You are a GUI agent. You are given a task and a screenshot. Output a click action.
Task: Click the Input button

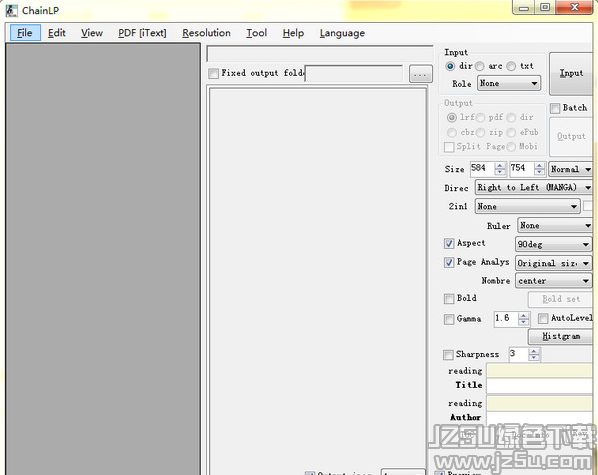click(x=571, y=73)
